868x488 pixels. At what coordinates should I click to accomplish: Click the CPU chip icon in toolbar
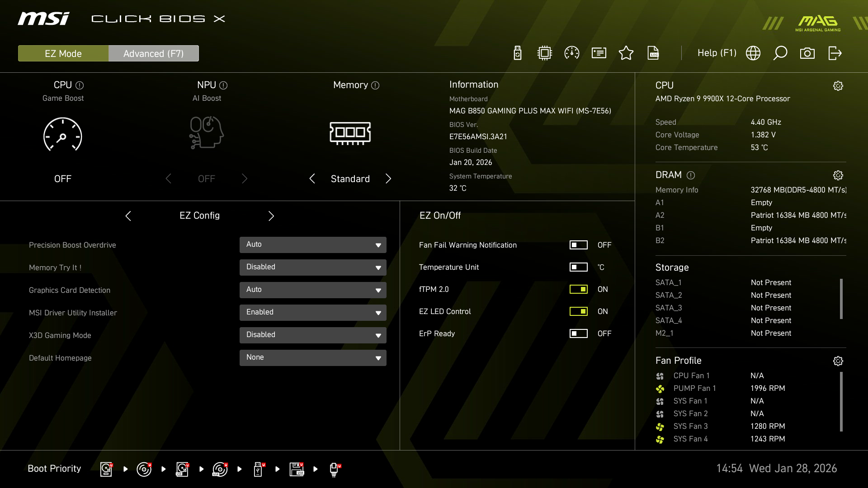click(545, 53)
